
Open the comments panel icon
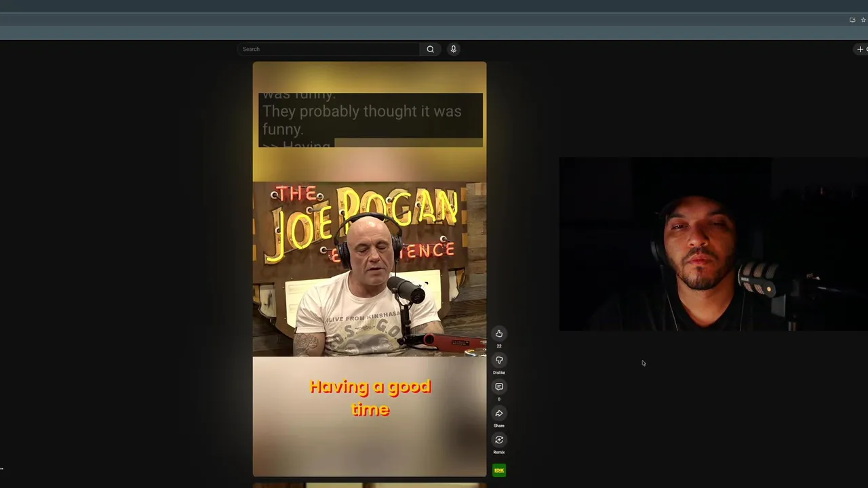499,386
